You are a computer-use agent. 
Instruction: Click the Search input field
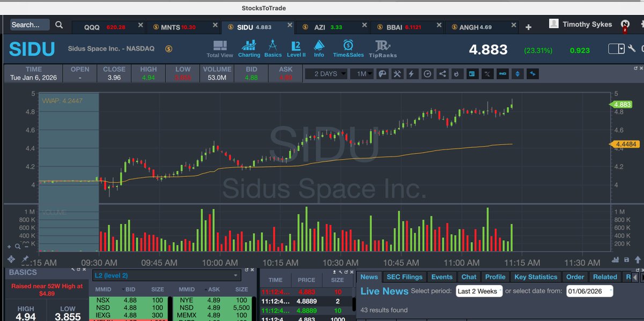30,25
